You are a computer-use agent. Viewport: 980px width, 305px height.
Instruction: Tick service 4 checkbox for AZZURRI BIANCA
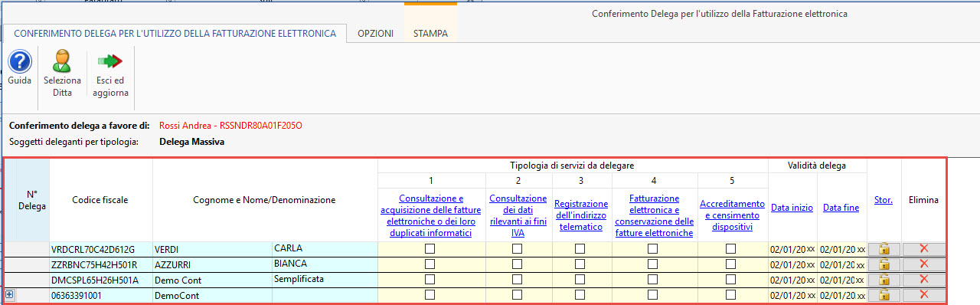click(653, 264)
